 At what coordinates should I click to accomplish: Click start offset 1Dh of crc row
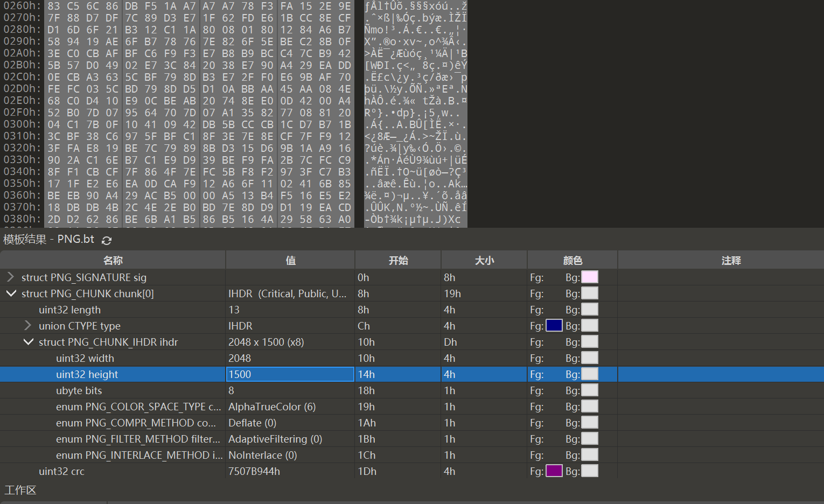point(367,471)
